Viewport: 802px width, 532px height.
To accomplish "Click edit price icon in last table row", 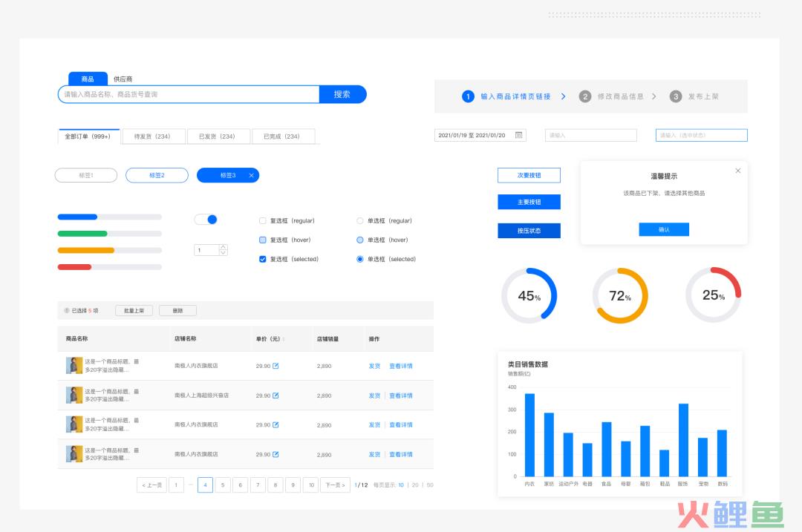I will click(276, 454).
